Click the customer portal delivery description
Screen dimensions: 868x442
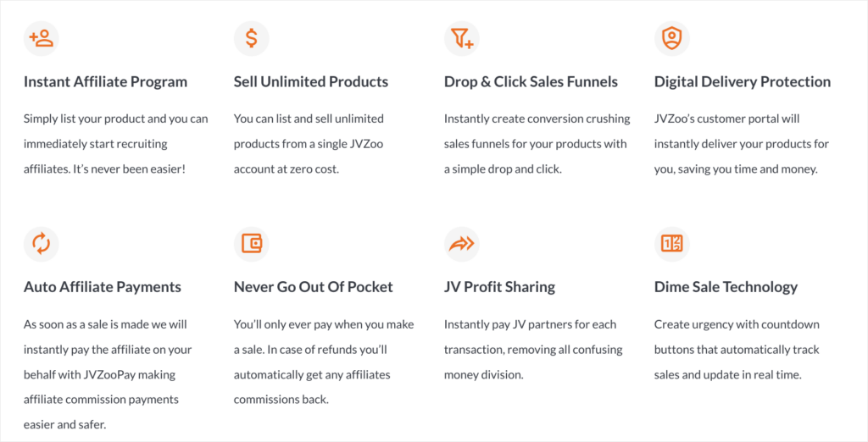tap(742, 144)
